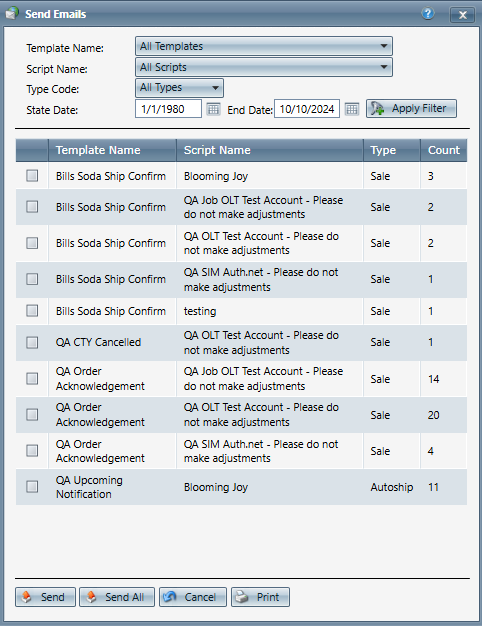Apply Filter using the funnel button
The width and height of the screenshot is (482, 626).
(411, 109)
